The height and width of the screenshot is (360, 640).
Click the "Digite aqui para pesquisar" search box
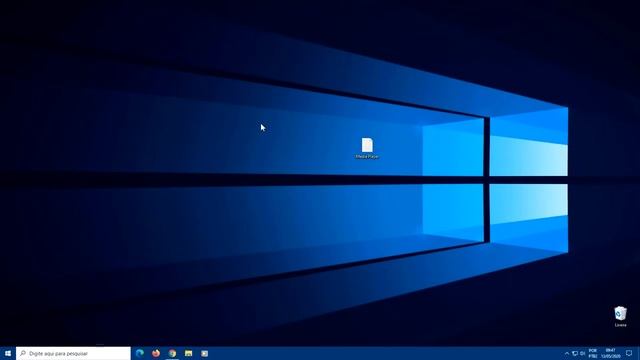pos(73,353)
